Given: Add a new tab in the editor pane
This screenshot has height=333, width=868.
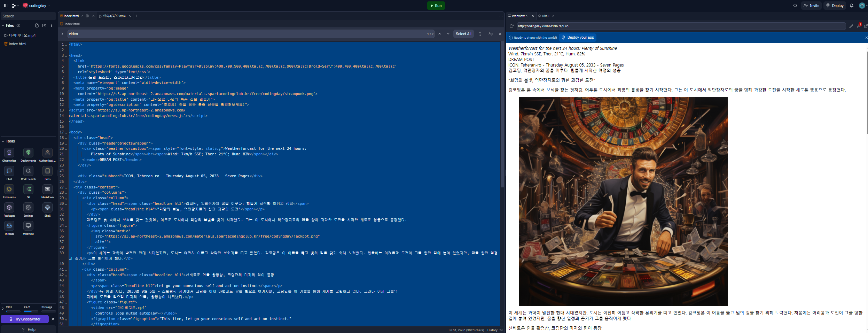Looking at the screenshot, I should point(136,16).
